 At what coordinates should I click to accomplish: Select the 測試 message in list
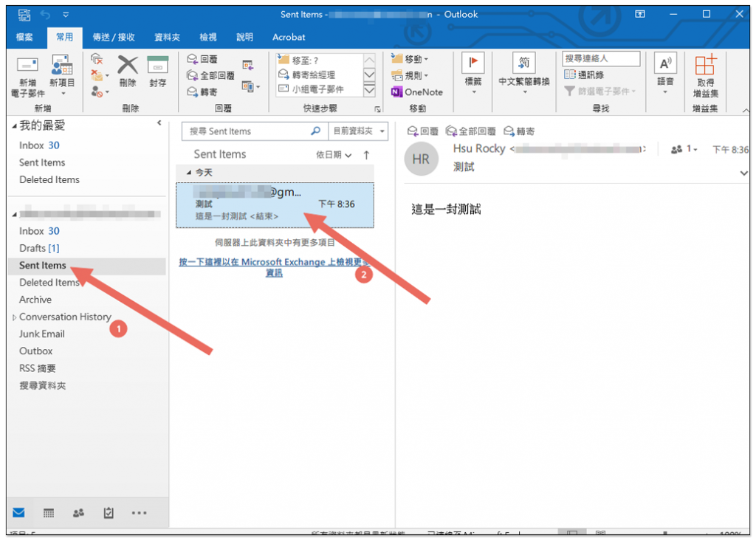tap(275, 204)
